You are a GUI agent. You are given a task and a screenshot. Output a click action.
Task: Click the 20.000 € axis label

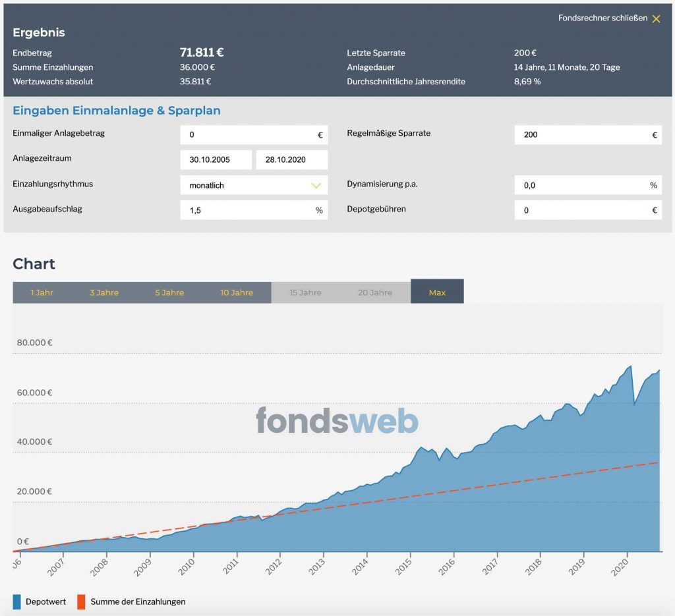coord(34,491)
